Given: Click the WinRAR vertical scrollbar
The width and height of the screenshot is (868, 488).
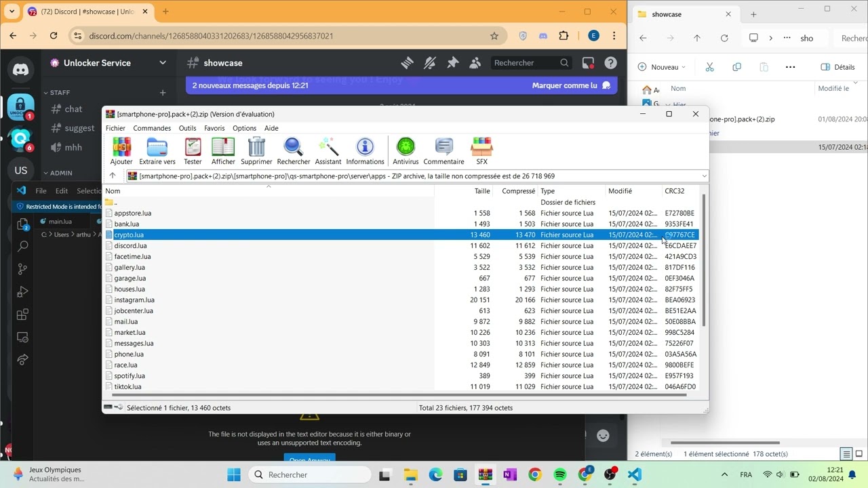Looking at the screenshot, I should (x=704, y=259).
